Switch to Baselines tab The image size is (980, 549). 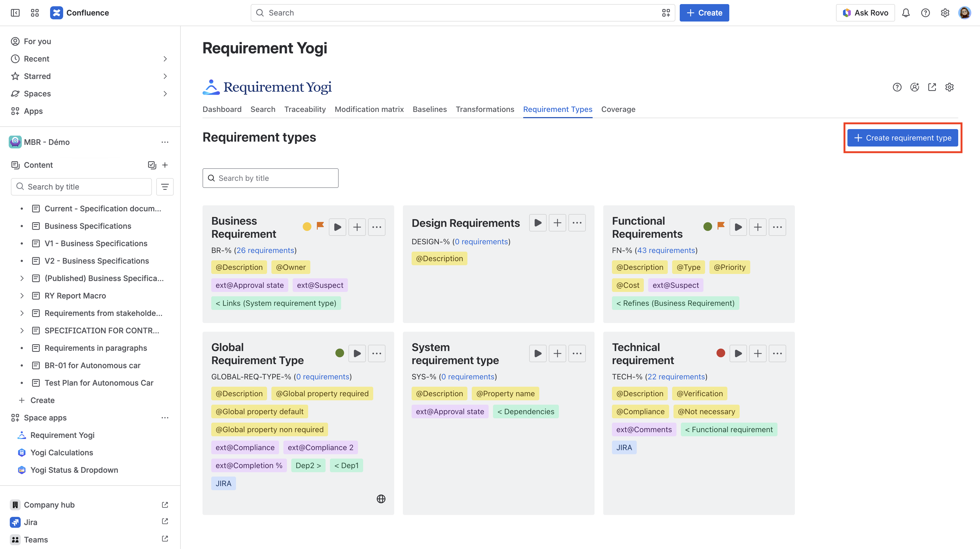coord(430,109)
